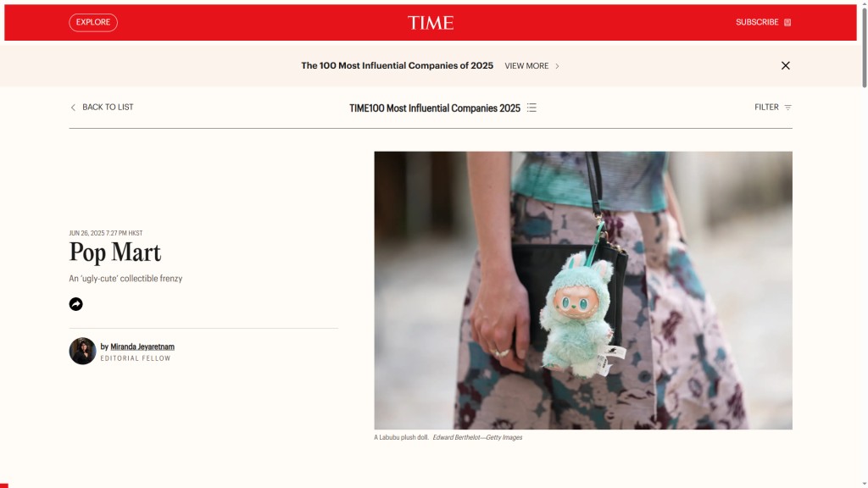Screen dimensions: 868x488
Task: Click the TIME logo in the header
Action: pos(431,23)
